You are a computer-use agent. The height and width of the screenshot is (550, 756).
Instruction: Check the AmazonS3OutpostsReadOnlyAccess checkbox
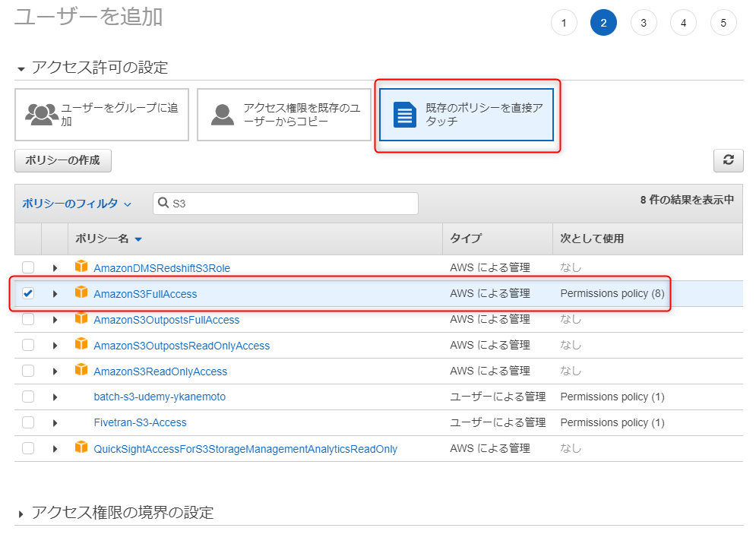tap(28, 345)
